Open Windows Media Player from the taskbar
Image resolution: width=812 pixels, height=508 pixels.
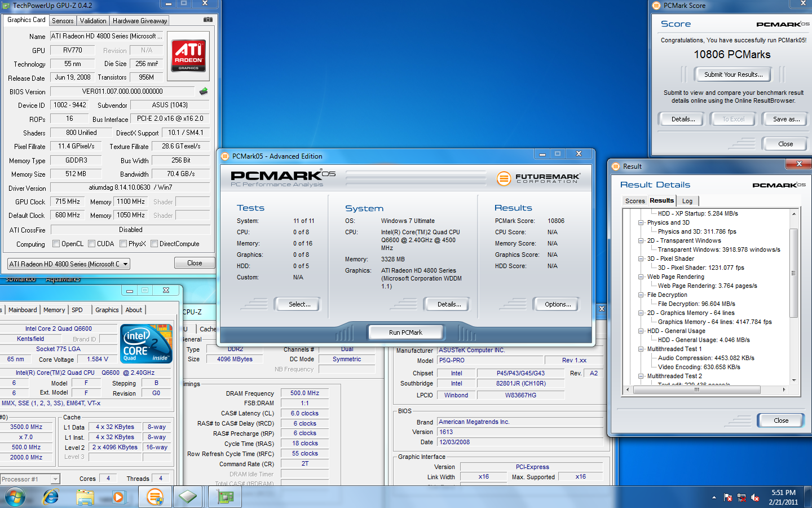(118, 497)
